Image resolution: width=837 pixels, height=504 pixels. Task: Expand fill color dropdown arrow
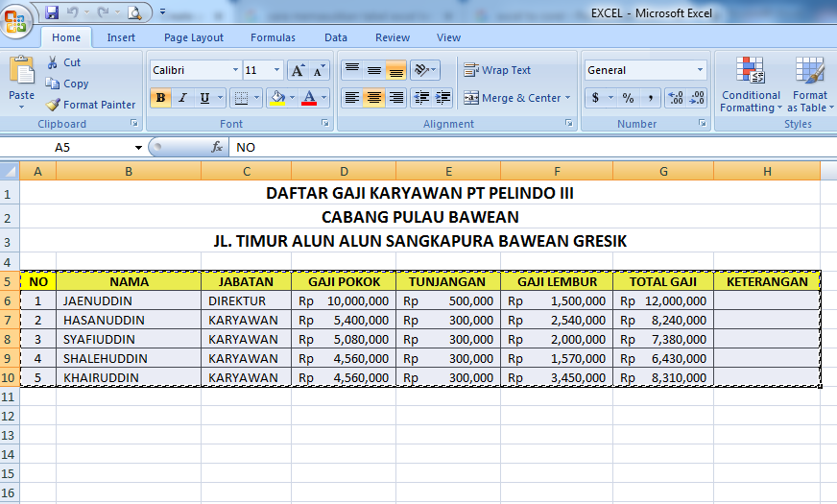click(292, 98)
